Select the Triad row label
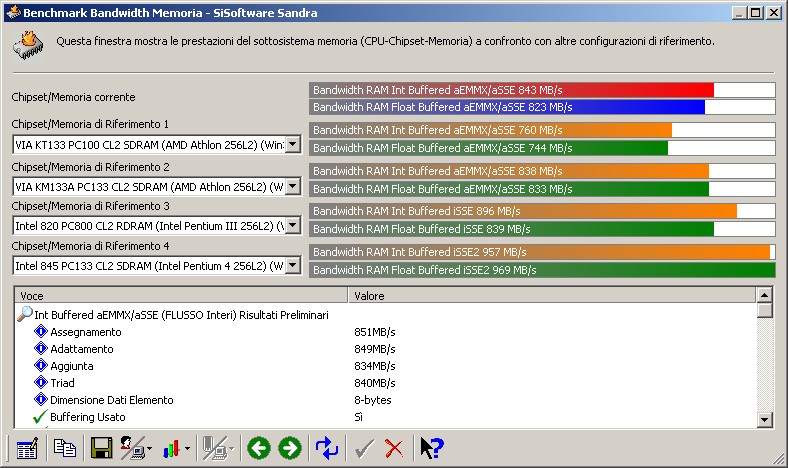Image resolution: width=788 pixels, height=468 pixels. point(62,383)
